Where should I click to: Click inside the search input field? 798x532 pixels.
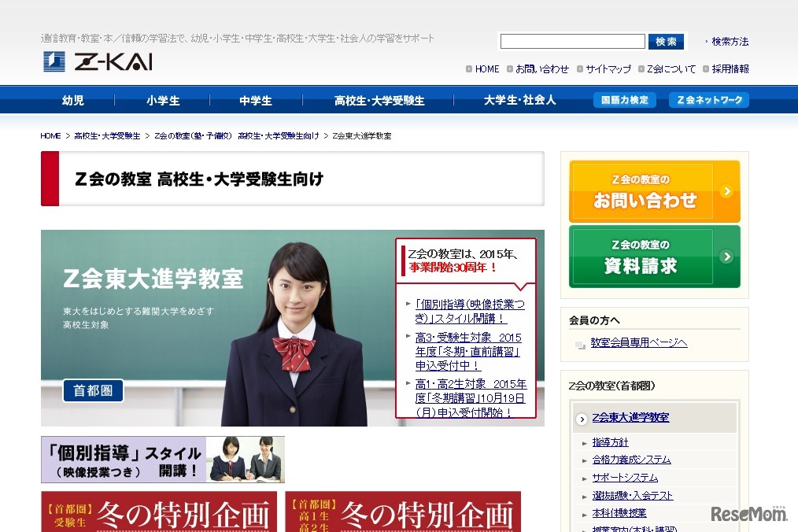572,40
